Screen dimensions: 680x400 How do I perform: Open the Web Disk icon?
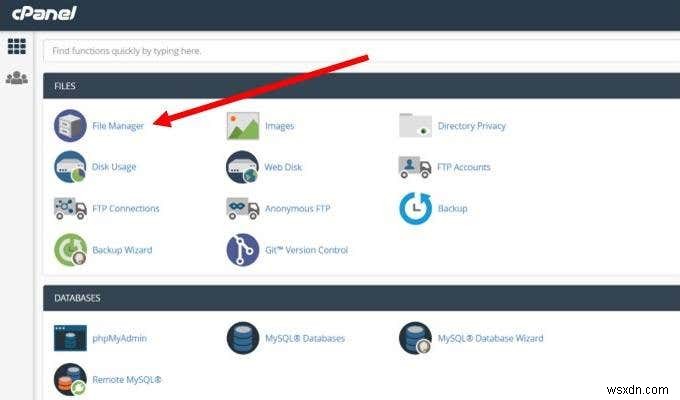(242, 167)
